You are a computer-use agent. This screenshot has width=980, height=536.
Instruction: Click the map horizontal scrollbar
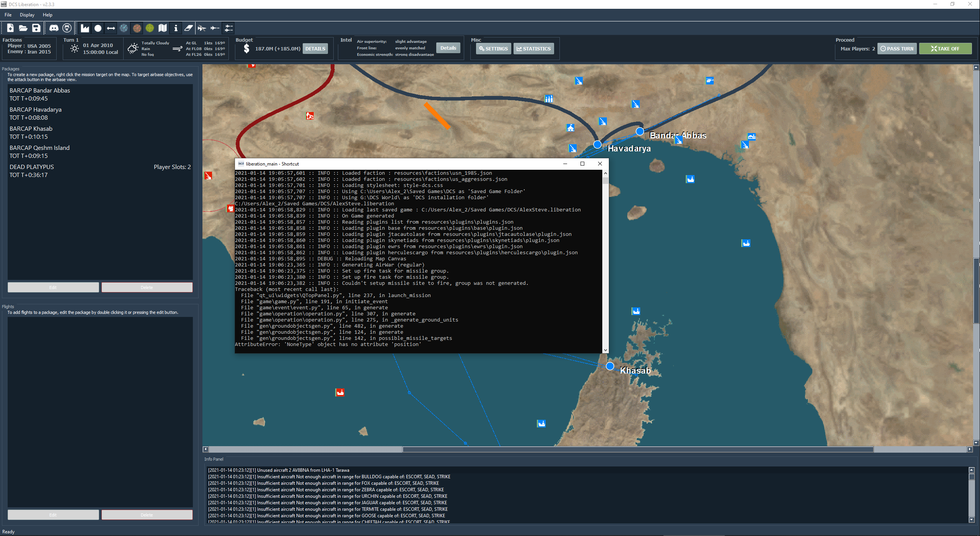638,449
